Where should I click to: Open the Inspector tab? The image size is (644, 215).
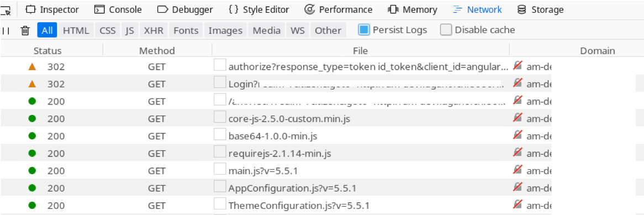coord(52,9)
